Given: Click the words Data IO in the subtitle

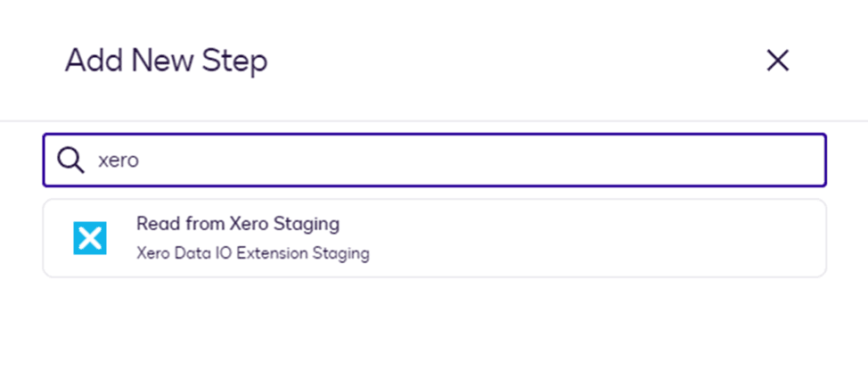Looking at the screenshot, I should tap(201, 253).
